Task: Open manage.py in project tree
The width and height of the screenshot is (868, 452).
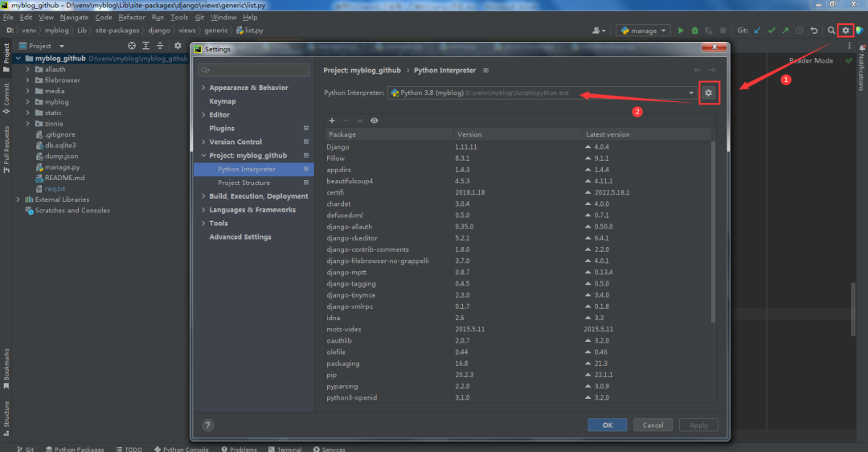Action: tap(62, 166)
